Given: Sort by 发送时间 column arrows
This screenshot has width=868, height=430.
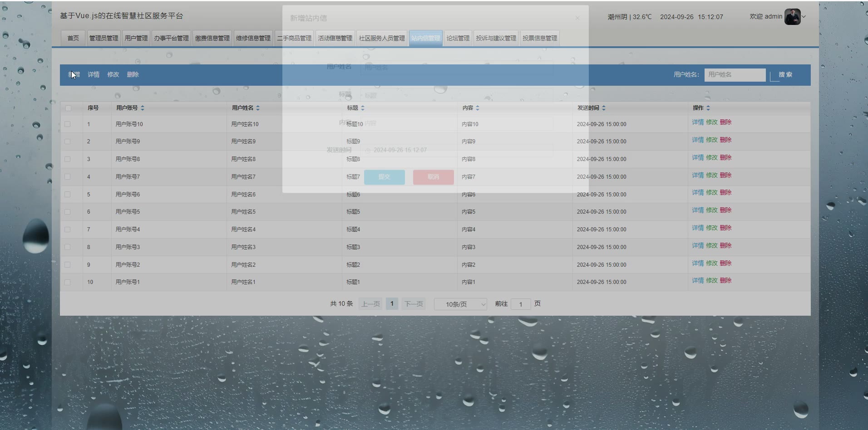Looking at the screenshot, I should pos(604,108).
